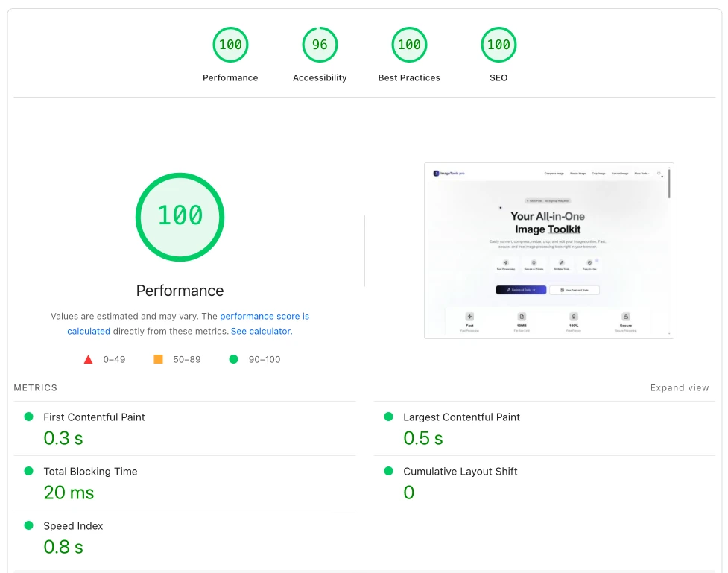
Task: Click the First Contentful Paint metric label
Action: [94, 417]
